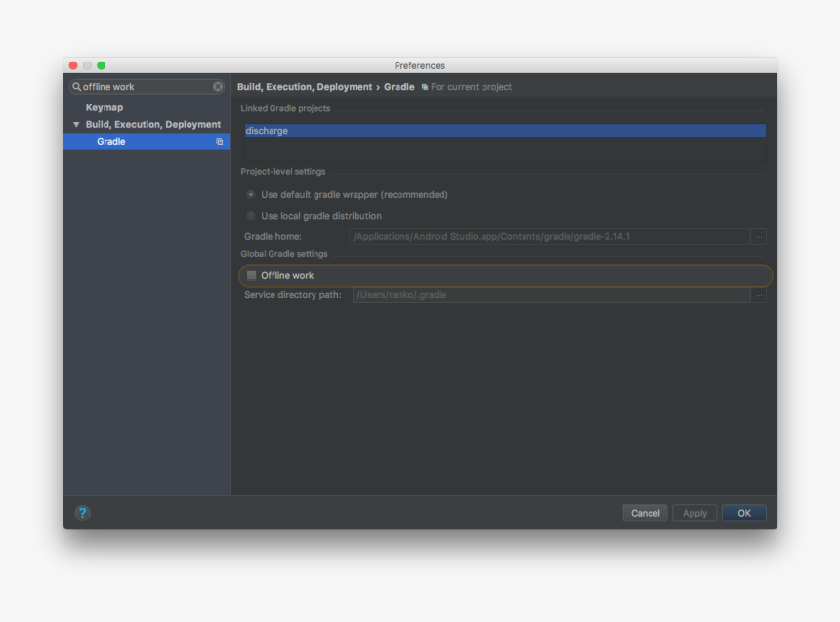Apply the changed settings
This screenshot has width=840, height=622.
click(693, 513)
